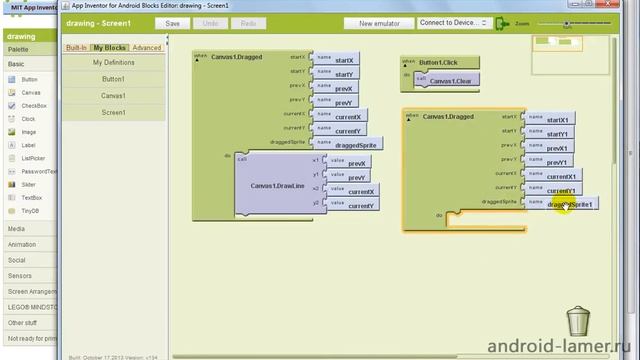
Task: Select the value prevY block
Action: [347, 176]
